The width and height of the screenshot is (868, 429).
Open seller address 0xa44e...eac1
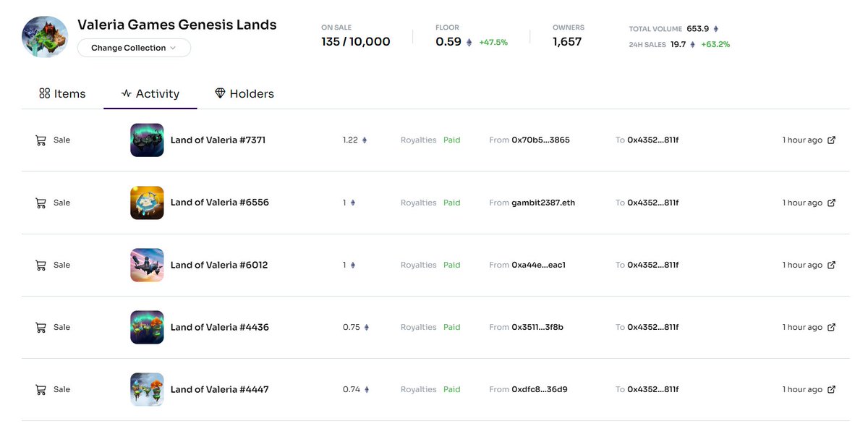click(538, 265)
